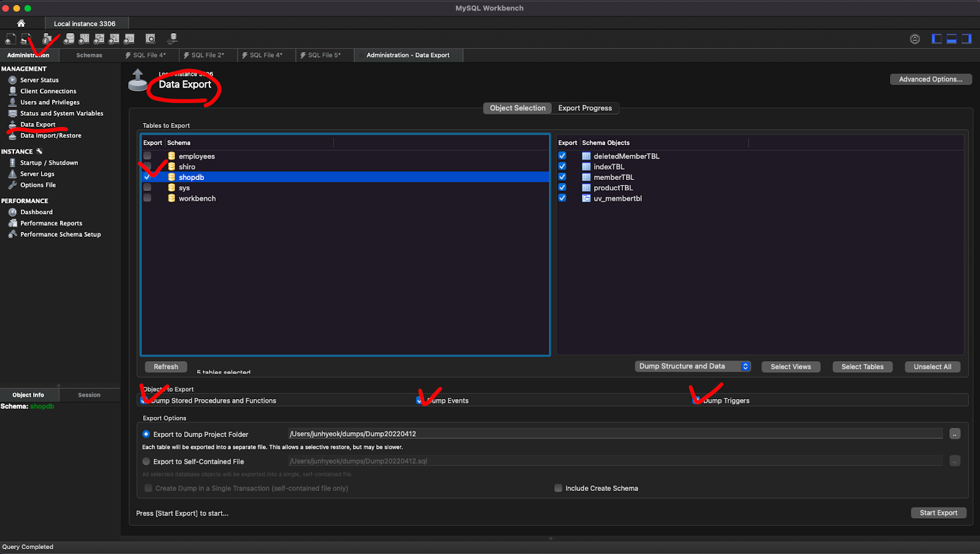Reconnect to DBMS toolbar icon
Image resolution: width=980 pixels, height=554 pixels.
(173, 39)
